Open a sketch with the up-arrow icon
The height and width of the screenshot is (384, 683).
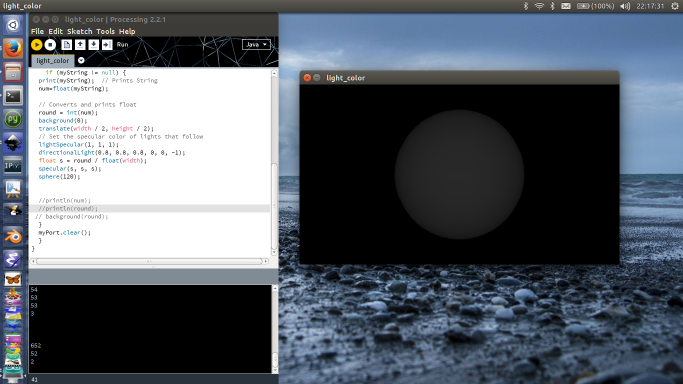point(80,44)
